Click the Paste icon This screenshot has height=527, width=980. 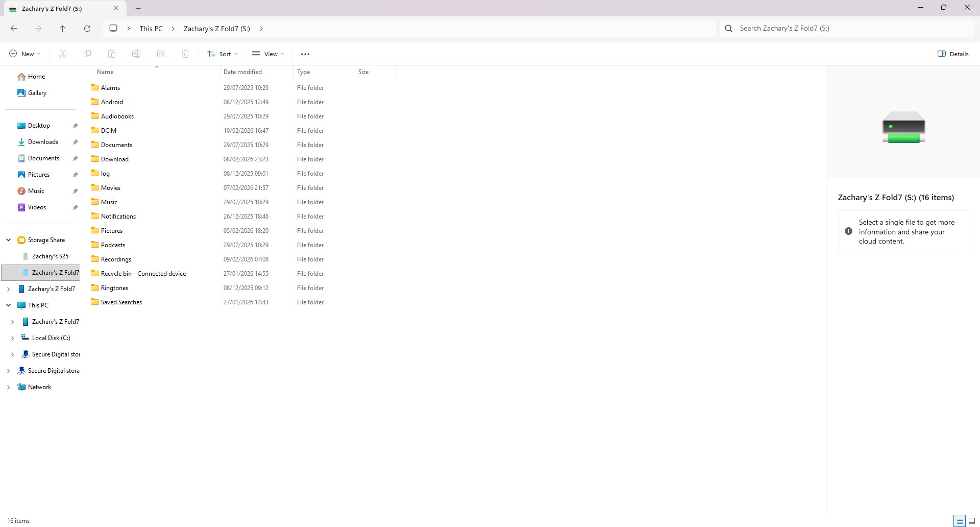112,54
